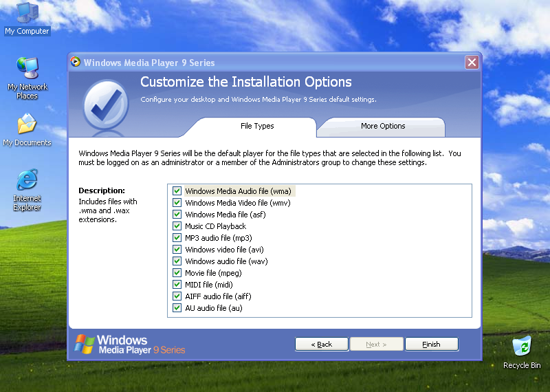Disable MIDI file (midi) association
This screenshot has width=550, height=392.
coord(177,285)
